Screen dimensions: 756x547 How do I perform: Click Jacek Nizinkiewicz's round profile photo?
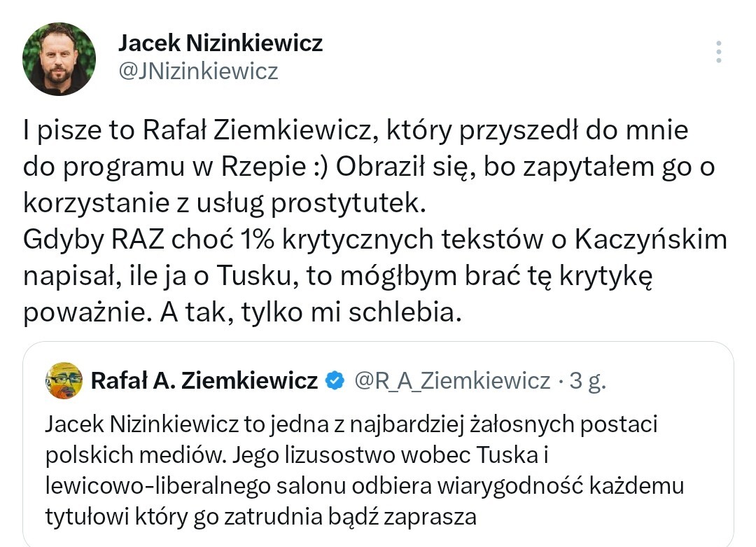tap(59, 59)
